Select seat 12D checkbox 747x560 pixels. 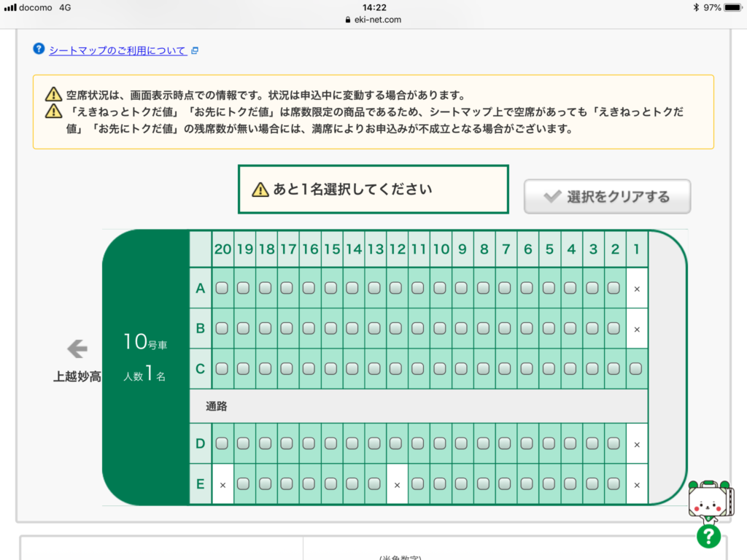click(x=396, y=443)
